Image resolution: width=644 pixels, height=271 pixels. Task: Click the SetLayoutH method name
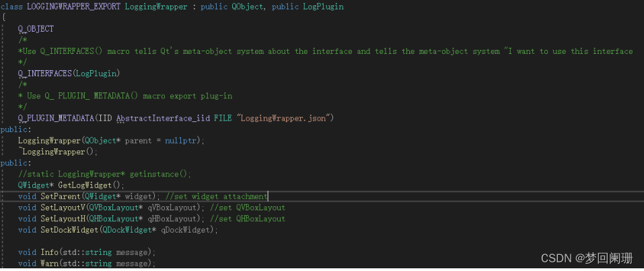[65, 218]
